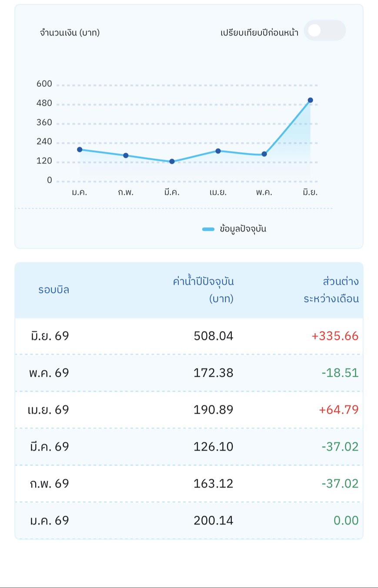Viewport: 378px width, 588px height.
Task: Select the เม.ย. 69 billing row
Action: (189, 410)
